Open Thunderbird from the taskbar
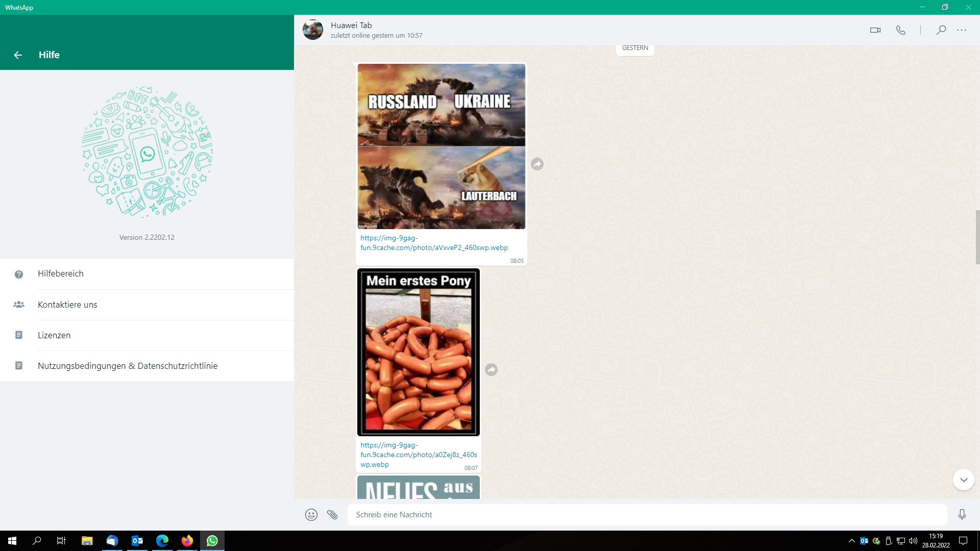Image resolution: width=980 pixels, height=551 pixels. tap(112, 541)
